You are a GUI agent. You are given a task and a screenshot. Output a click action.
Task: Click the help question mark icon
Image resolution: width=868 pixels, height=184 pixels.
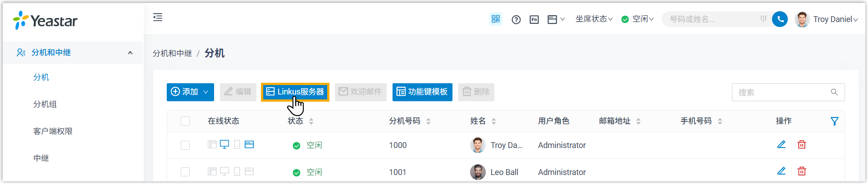(x=516, y=19)
